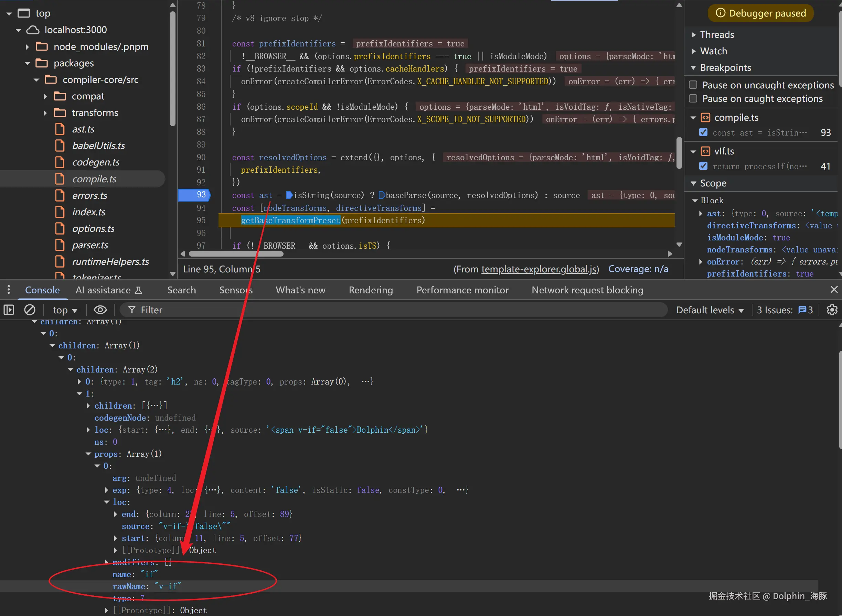Screen dimensions: 842x616
Task: Click options.ts file icon
Action: point(60,229)
